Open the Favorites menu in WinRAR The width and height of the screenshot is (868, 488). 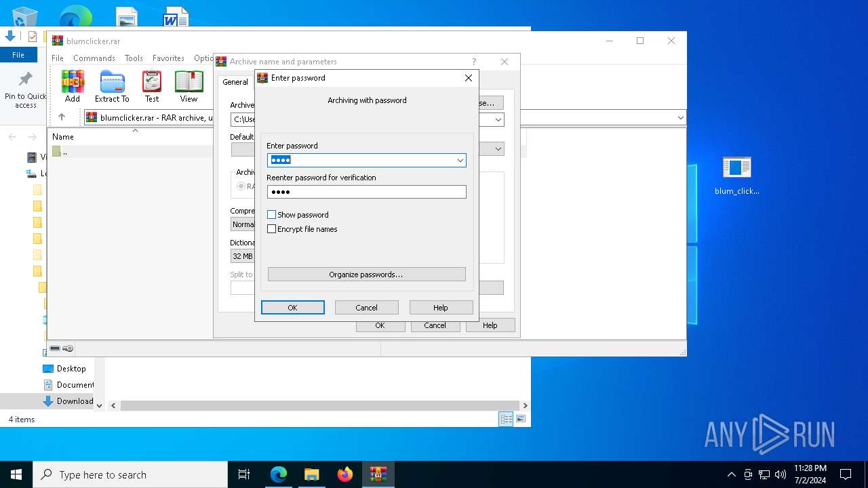point(168,58)
